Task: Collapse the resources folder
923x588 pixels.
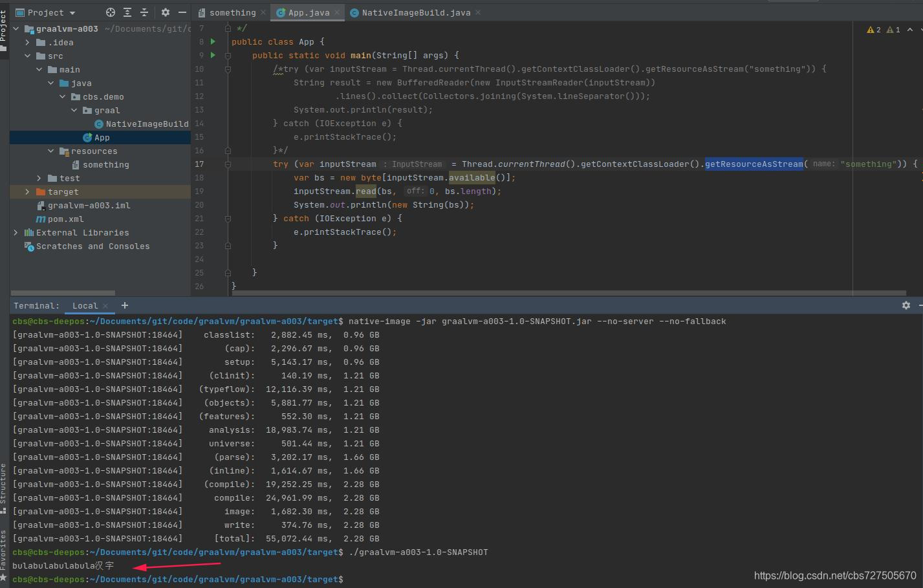Action: 50,151
